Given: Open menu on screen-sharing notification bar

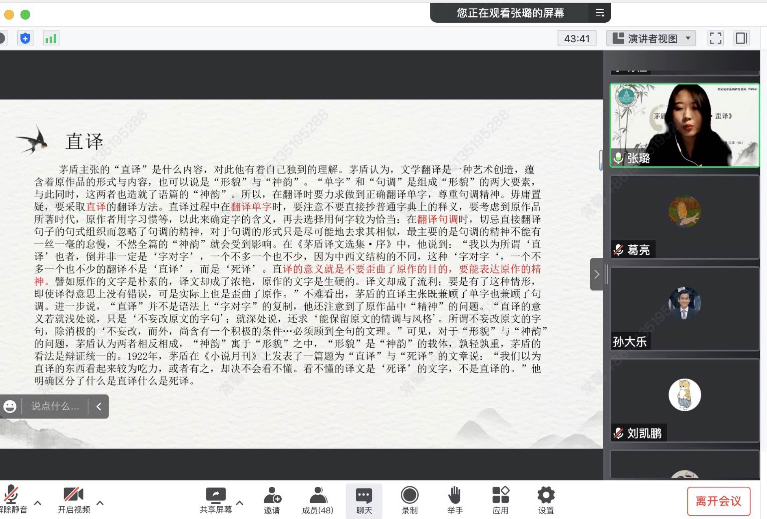Looking at the screenshot, I should point(599,13).
